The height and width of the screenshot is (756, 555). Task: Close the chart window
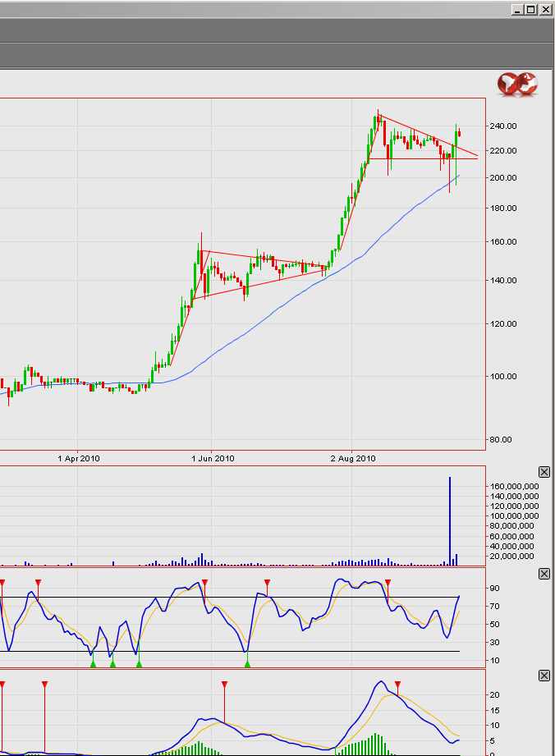(545, 10)
